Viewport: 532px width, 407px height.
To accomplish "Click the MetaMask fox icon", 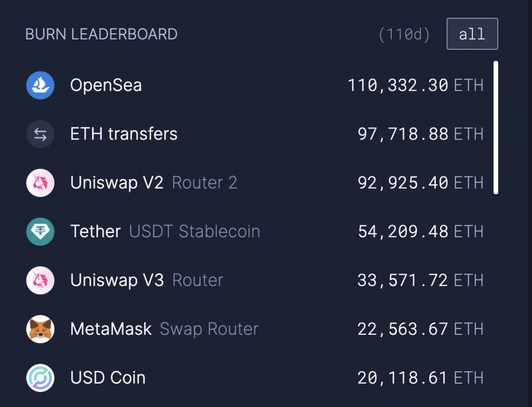I will click(x=41, y=329).
